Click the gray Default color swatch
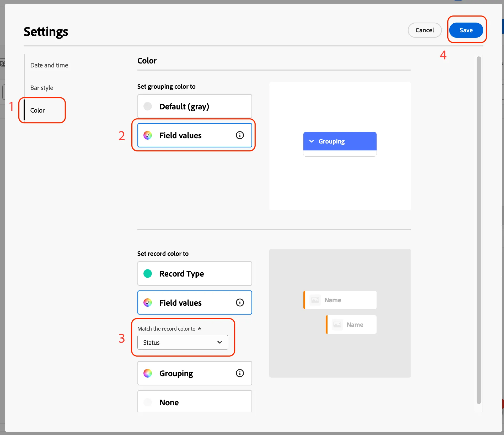Viewport: 504px width, 435px height. coord(148,106)
